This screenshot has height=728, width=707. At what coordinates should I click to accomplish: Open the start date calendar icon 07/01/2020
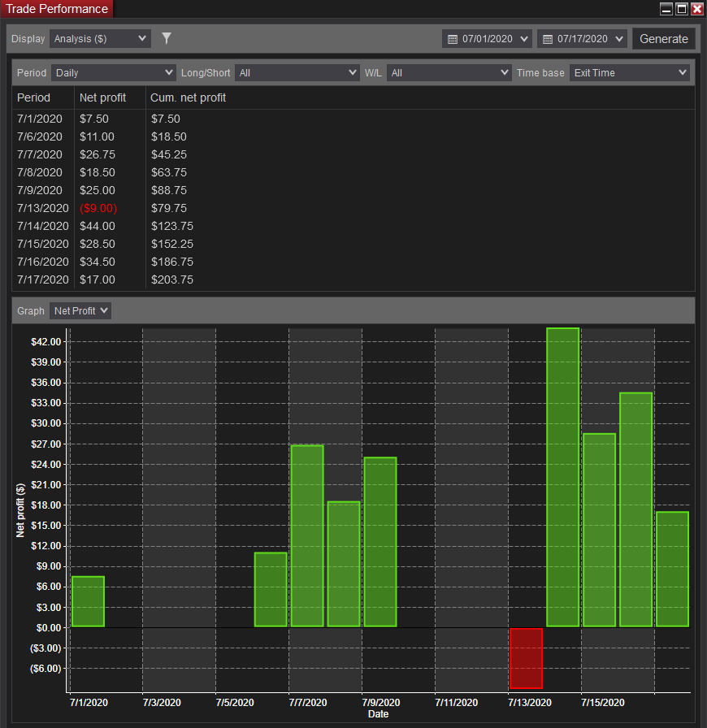click(x=453, y=39)
